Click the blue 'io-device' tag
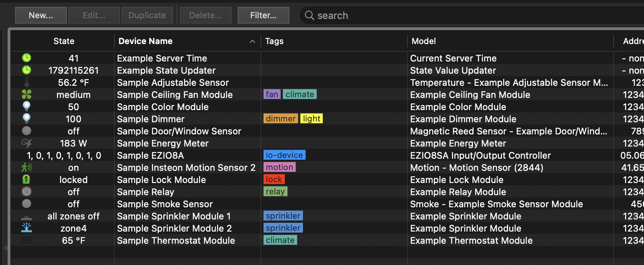The image size is (644, 265). (x=284, y=155)
